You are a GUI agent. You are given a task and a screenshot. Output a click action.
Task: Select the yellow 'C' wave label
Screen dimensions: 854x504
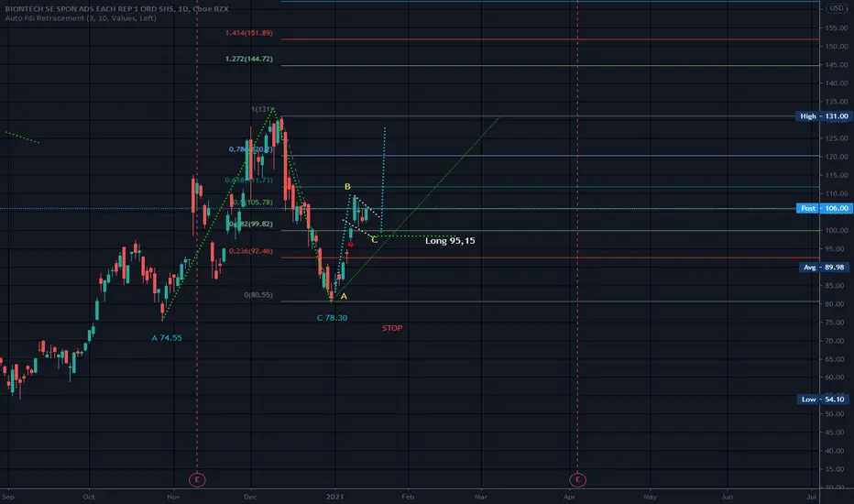tap(374, 240)
